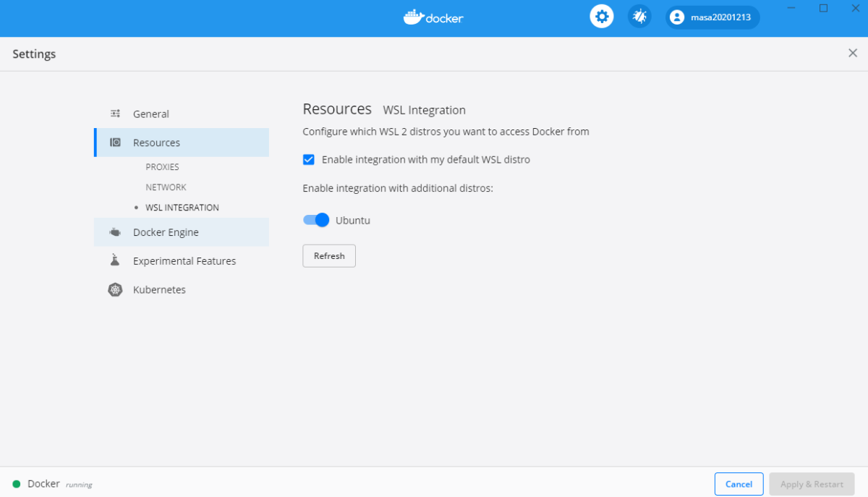Screen dimensions: 868x497
Task: Open the settings gear icon in header
Action: 601,16
